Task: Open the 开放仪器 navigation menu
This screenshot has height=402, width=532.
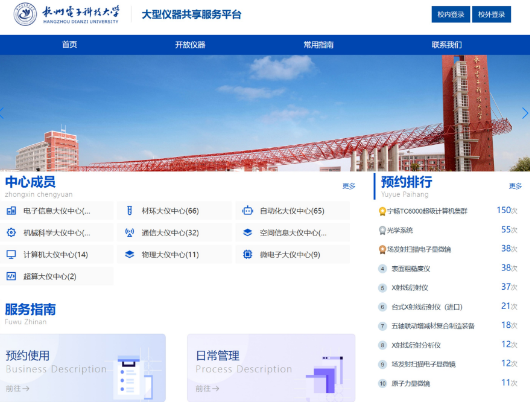Action: tap(190, 45)
